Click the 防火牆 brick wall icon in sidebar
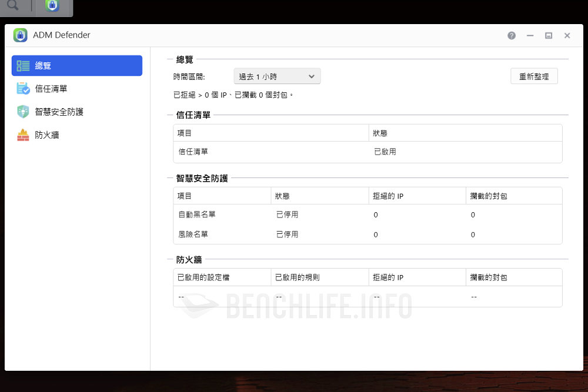Viewport: 588px width, 392px height. 24,135
